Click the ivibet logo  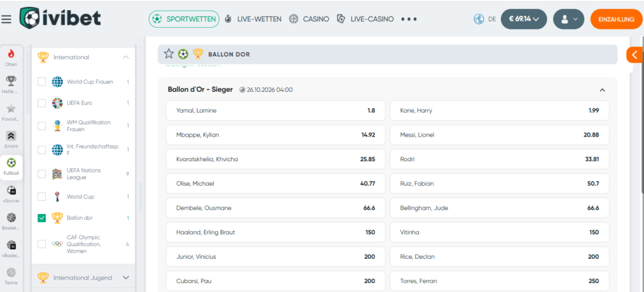(x=60, y=18)
